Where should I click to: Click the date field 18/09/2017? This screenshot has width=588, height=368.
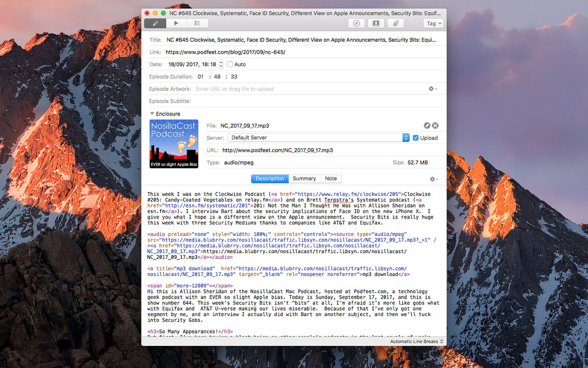pos(192,64)
